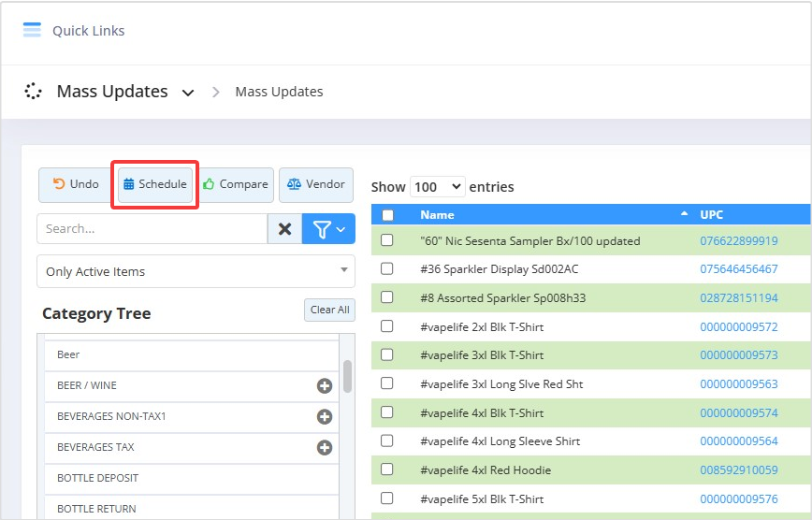The width and height of the screenshot is (812, 520).
Task: Click the Mass Updates breadcrumb
Action: click(x=279, y=92)
